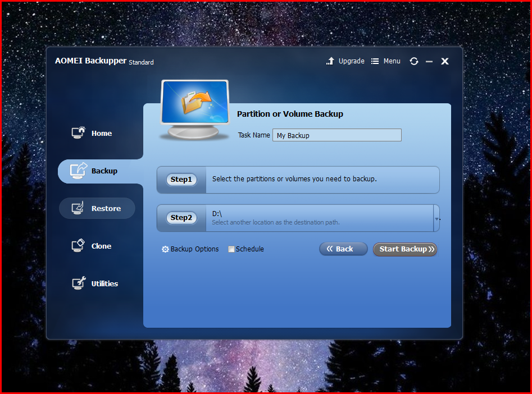
Task: Click the refresh icon in title bar
Action: pos(414,61)
